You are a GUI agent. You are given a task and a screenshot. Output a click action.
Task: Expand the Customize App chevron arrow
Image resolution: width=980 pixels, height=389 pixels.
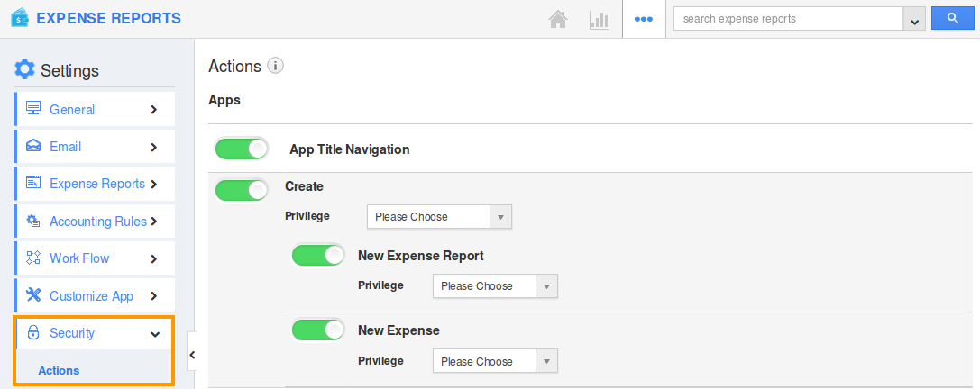[154, 295]
